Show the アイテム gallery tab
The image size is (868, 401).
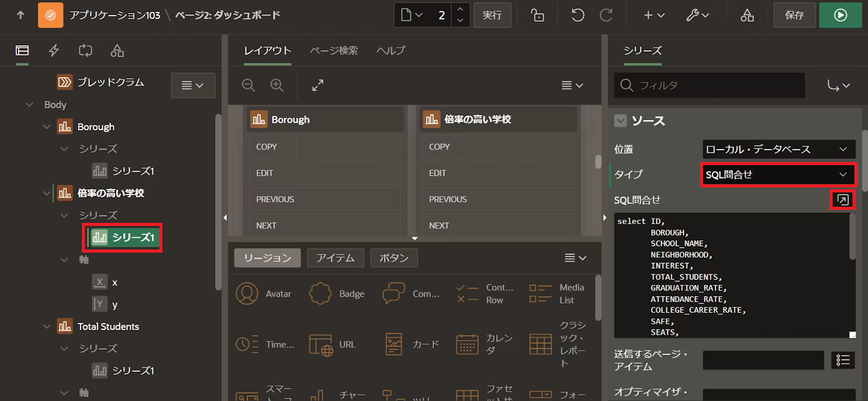click(x=335, y=258)
